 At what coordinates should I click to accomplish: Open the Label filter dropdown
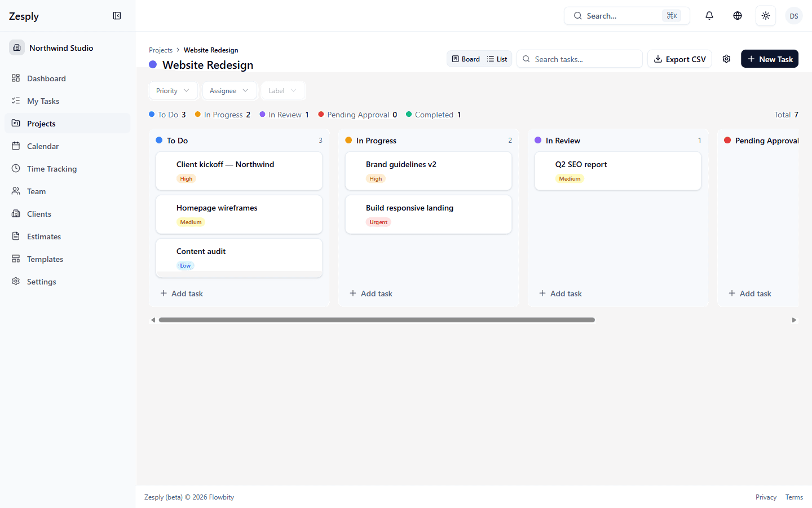click(283, 91)
